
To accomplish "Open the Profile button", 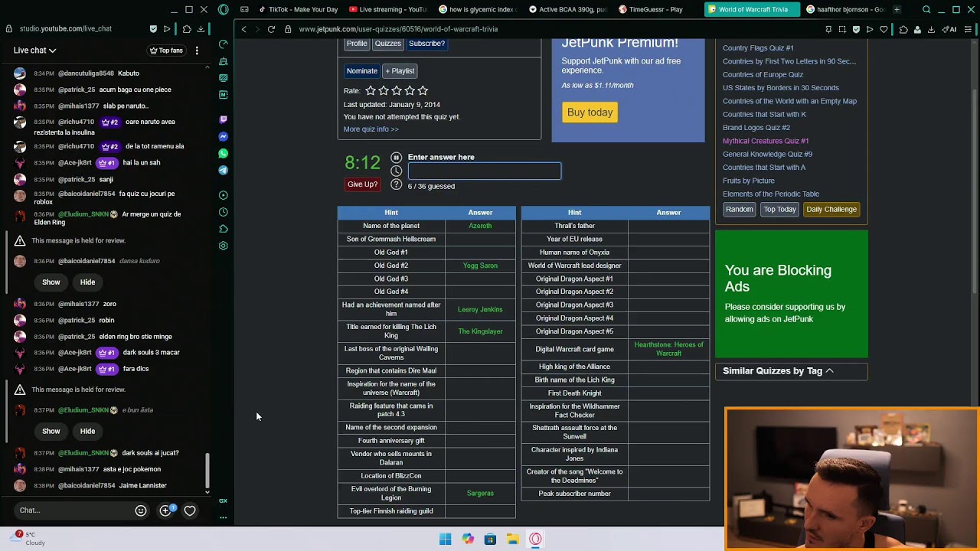I will click(357, 44).
